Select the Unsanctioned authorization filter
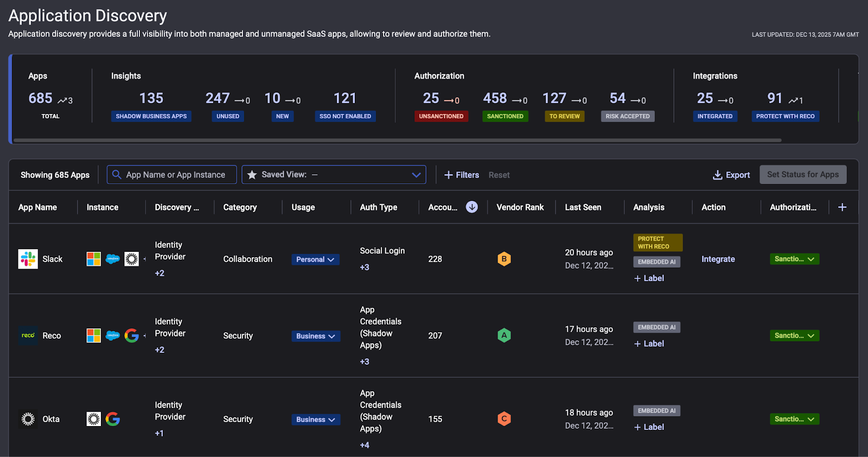 [441, 116]
